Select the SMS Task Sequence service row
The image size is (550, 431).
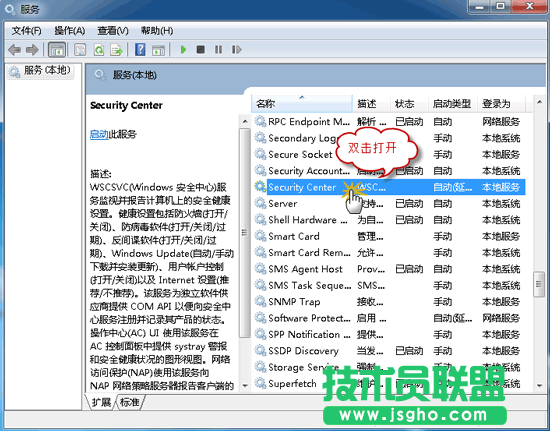coord(389,285)
